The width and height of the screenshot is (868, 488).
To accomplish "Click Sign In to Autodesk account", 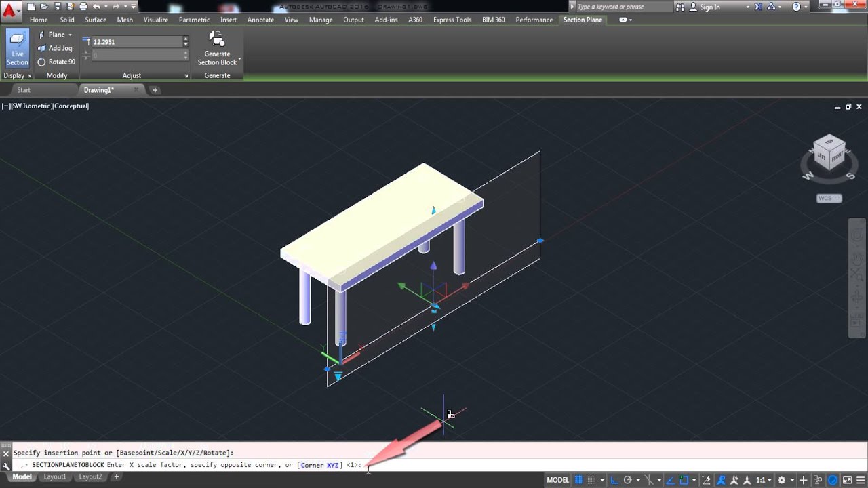I will [x=710, y=7].
